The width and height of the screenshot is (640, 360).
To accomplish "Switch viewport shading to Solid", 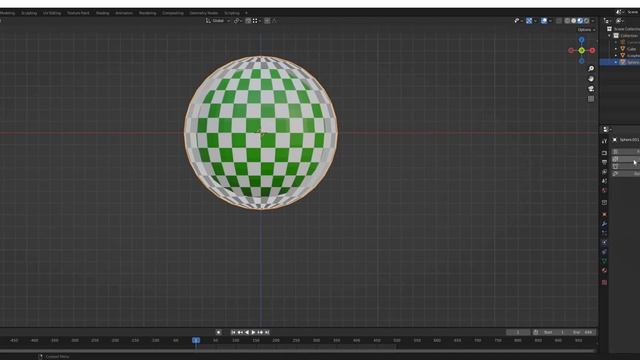I will [x=573, y=21].
